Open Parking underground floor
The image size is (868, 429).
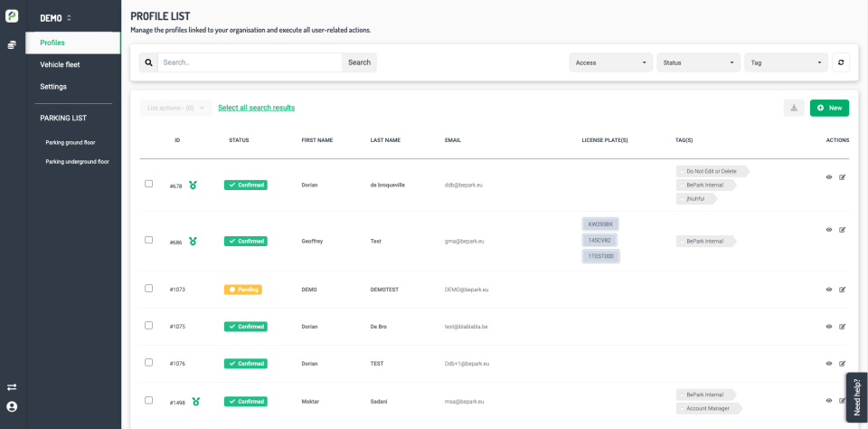[77, 162]
